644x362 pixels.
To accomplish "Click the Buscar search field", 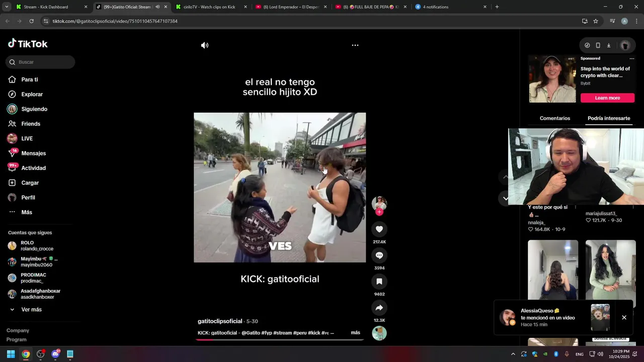I will [x=40, y=62].
